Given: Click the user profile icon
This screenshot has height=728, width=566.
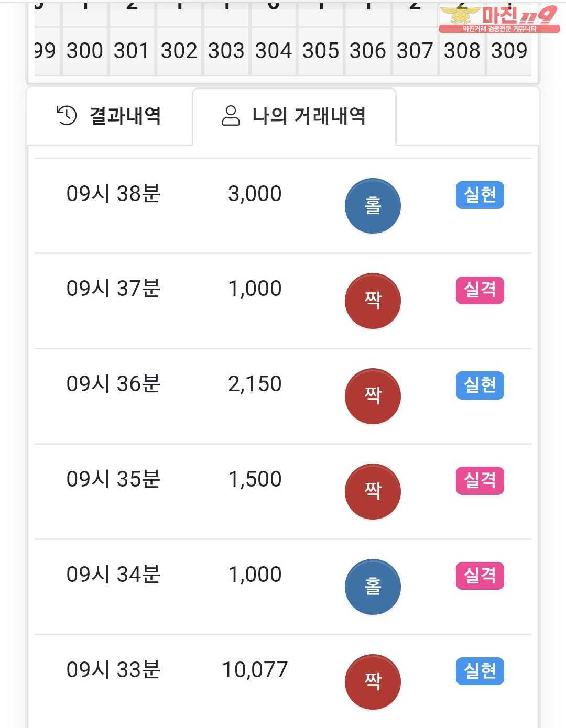Looking at the screenshot, I should tap(231, 116).
